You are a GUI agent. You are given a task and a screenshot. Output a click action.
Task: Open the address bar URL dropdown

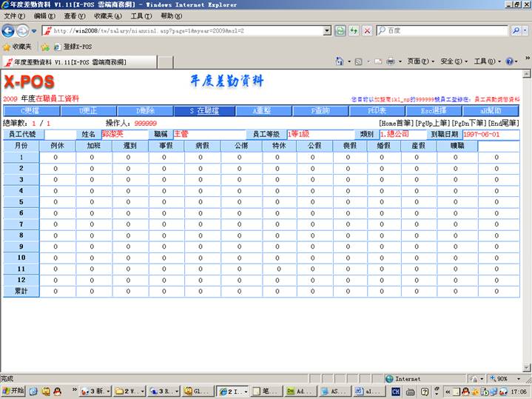tap(327, 30)
